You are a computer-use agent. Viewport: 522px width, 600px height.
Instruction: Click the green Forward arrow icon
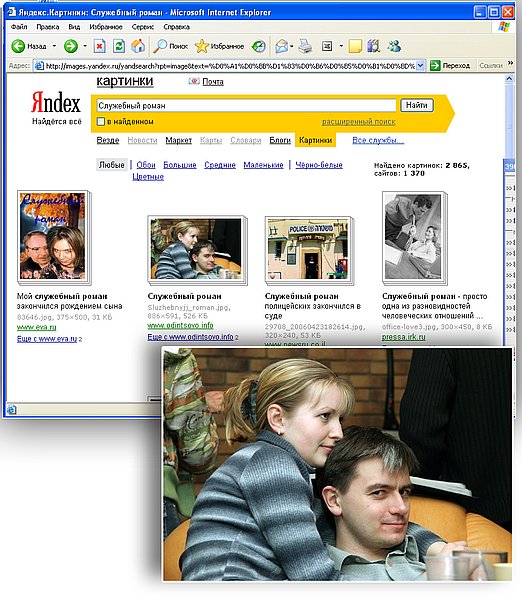tap(70, 46)
